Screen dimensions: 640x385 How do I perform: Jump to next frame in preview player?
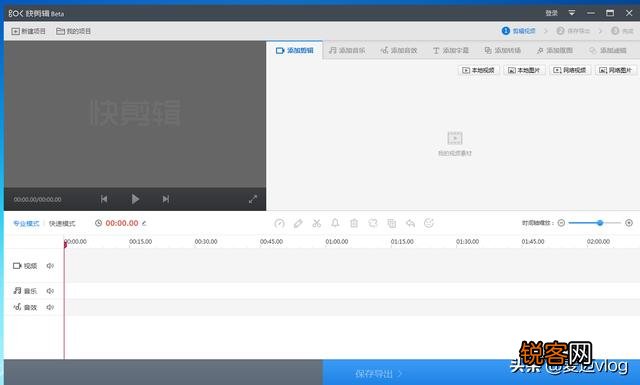pyautogui.click(x=165, y=199)
